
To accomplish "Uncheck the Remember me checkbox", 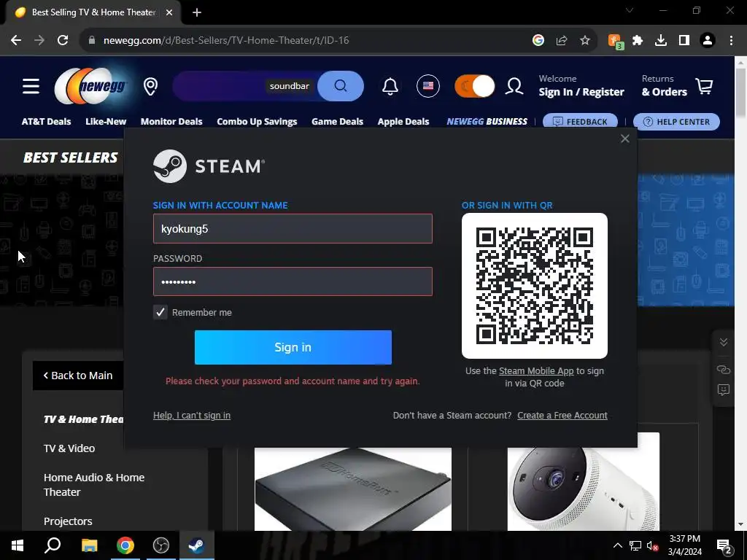I will tap(160, 312).
